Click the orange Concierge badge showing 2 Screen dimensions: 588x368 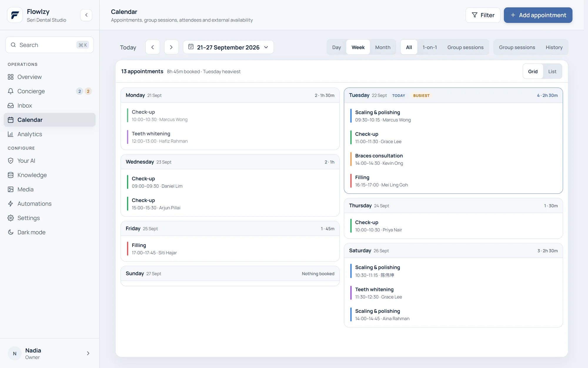click(x=88, y=91)
